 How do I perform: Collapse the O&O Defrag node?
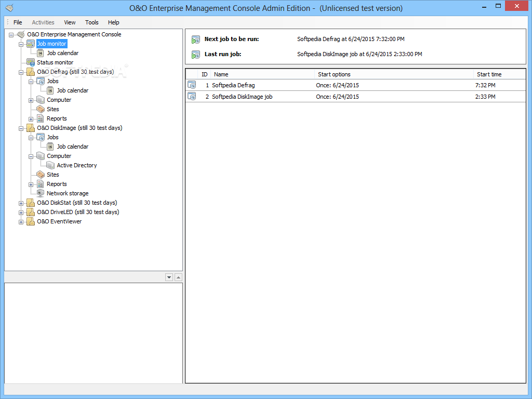tap(21, 72)
